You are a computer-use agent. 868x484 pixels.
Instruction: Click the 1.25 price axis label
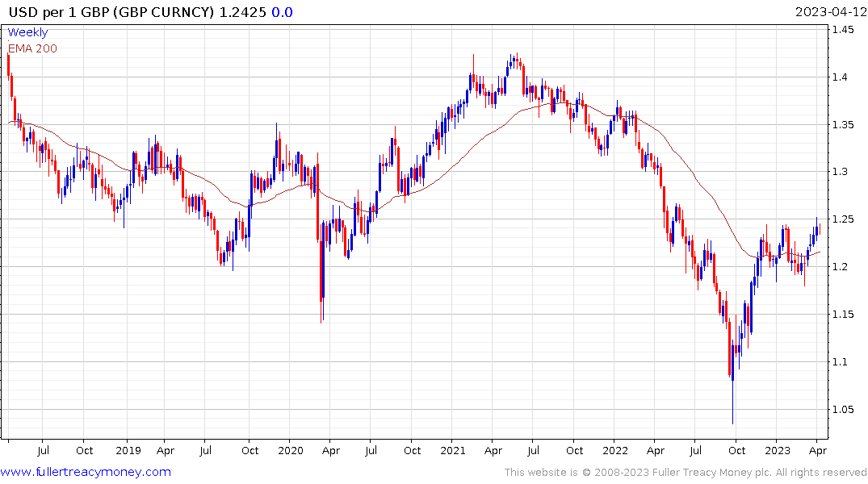pyautogui.click(x=843, y=219)
